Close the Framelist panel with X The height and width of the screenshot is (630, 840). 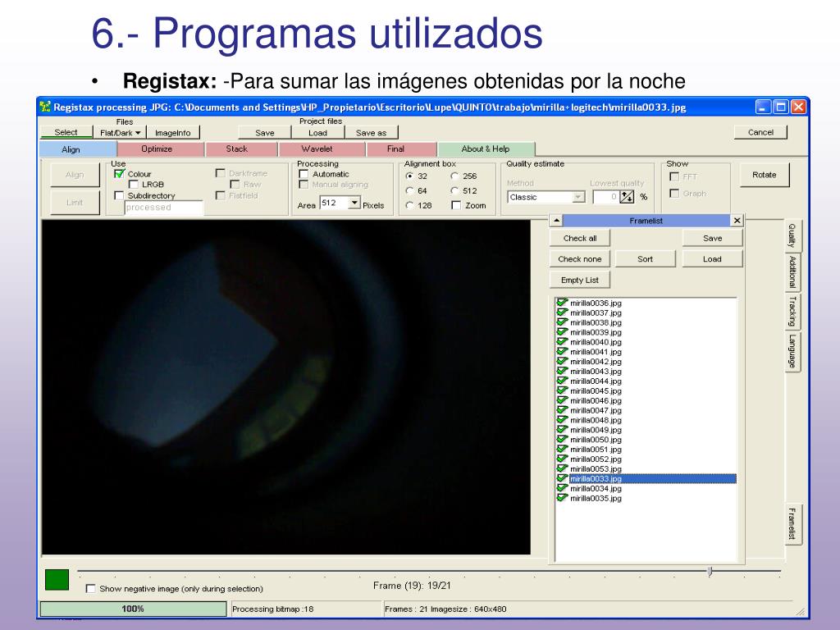pyautogui.click(x=737, y=220)
